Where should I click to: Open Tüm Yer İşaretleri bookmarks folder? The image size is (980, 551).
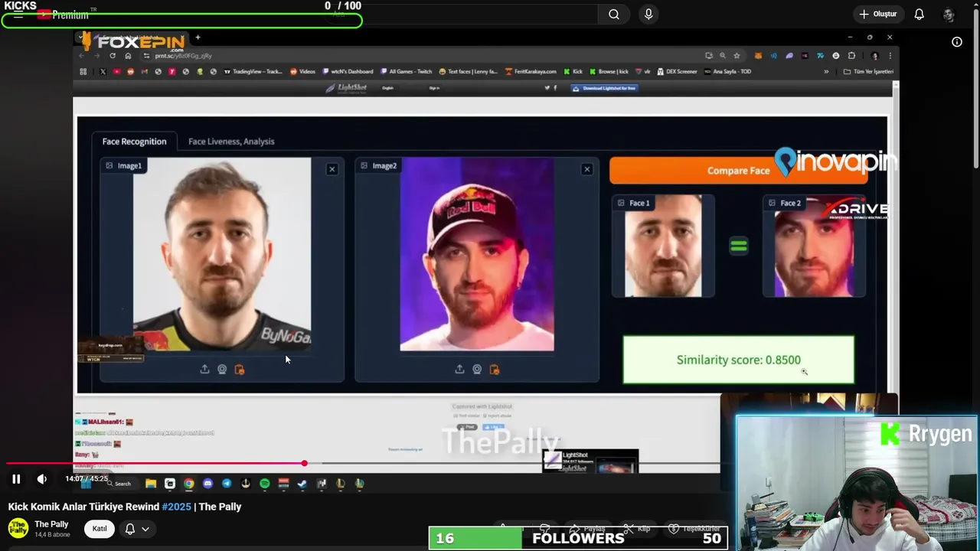point(868,72)
